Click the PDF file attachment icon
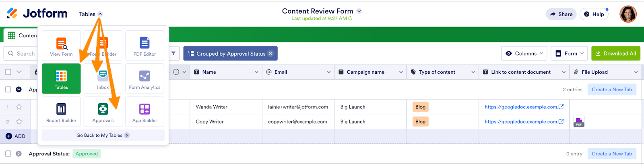Image resolution: width=644 pixels, height=165 pixels. coord(579,122)
